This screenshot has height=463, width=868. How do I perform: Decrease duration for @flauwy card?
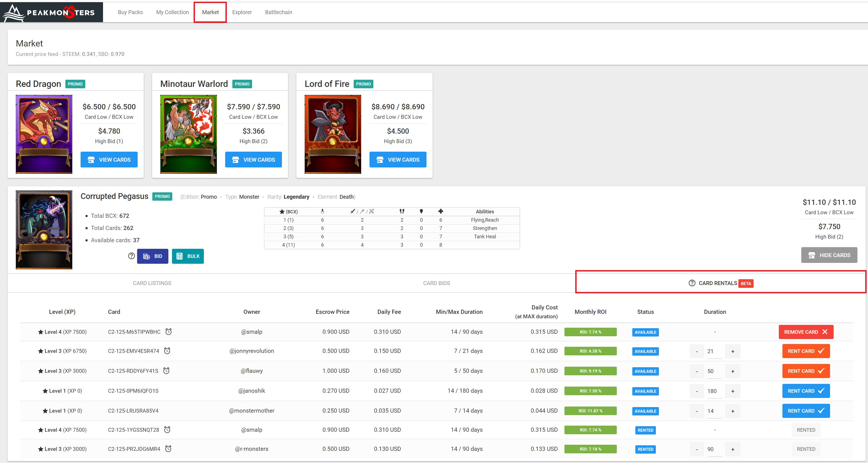coord(697,371)
